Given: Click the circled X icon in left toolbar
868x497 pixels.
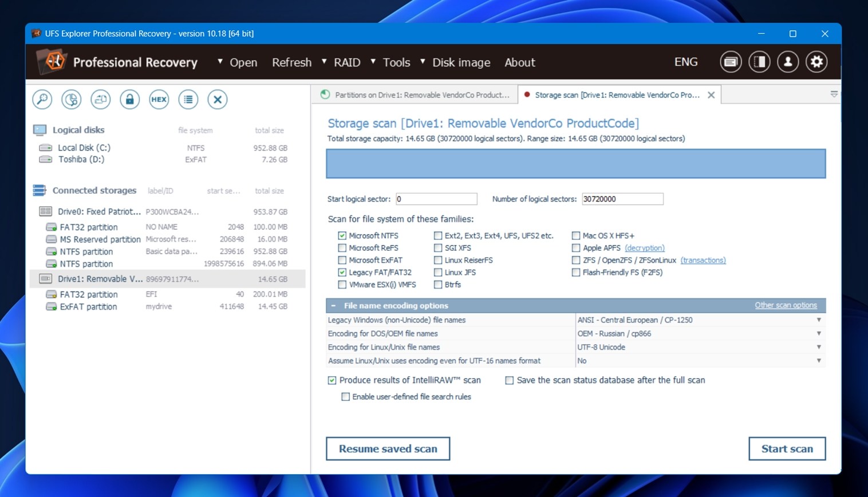Looking at the screenshot, I should (217, 100).
